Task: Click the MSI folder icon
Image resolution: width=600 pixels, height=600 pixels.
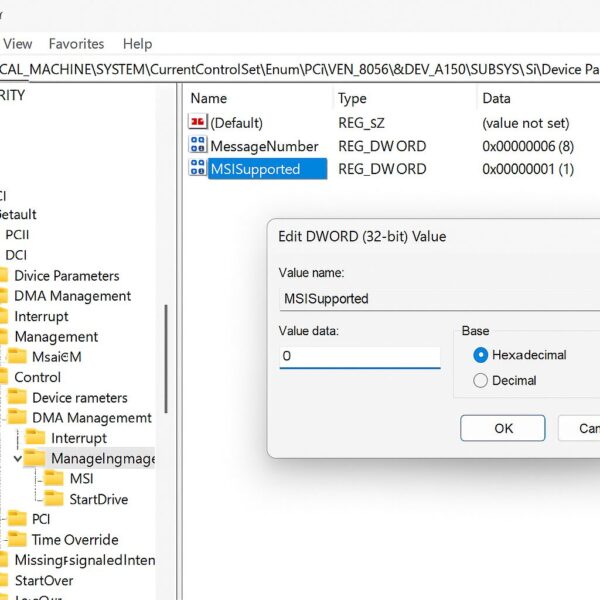Action: 54,478
